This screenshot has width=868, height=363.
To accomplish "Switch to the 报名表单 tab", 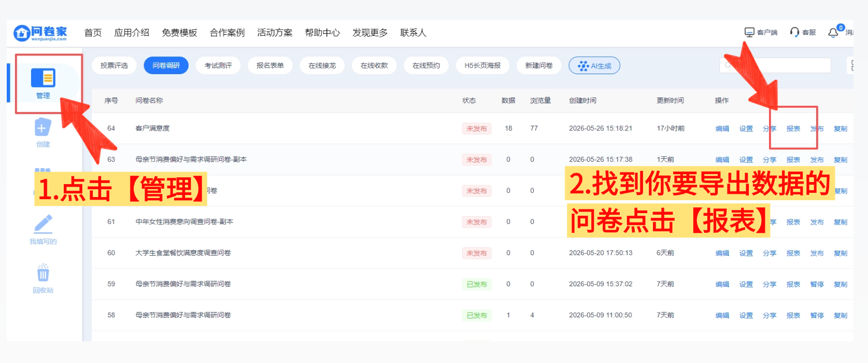I will [270, 65].
